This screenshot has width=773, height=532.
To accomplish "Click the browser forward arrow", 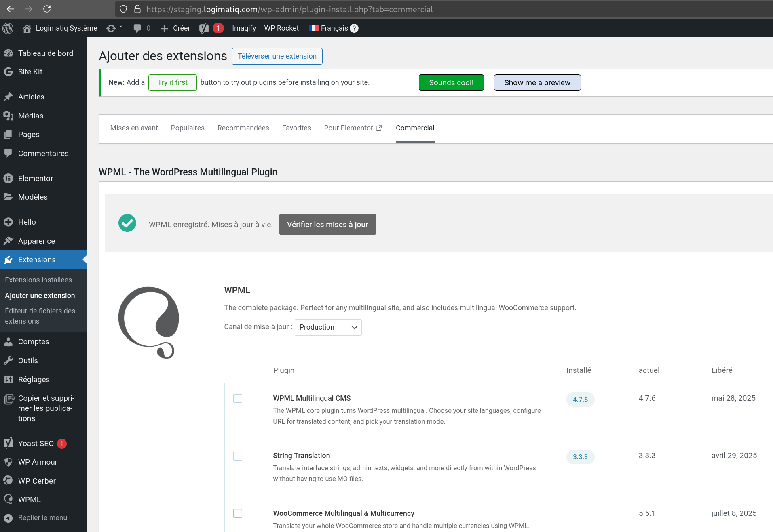I will coord(29,9).
